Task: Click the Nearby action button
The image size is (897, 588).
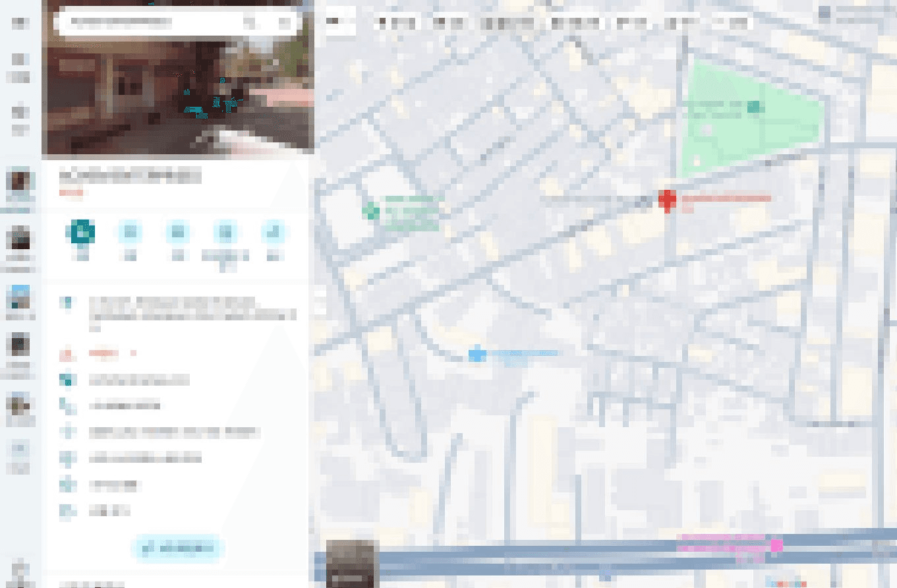Action: coord(177,232)
